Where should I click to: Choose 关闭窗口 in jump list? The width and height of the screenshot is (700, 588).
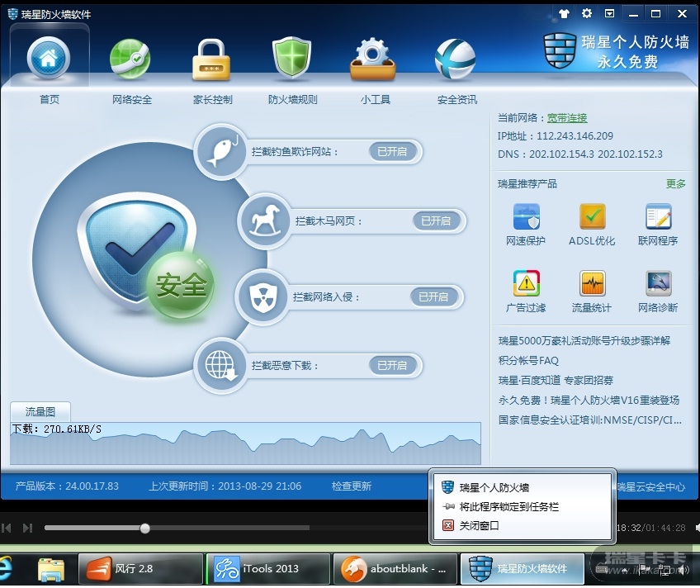coord(522,525)
